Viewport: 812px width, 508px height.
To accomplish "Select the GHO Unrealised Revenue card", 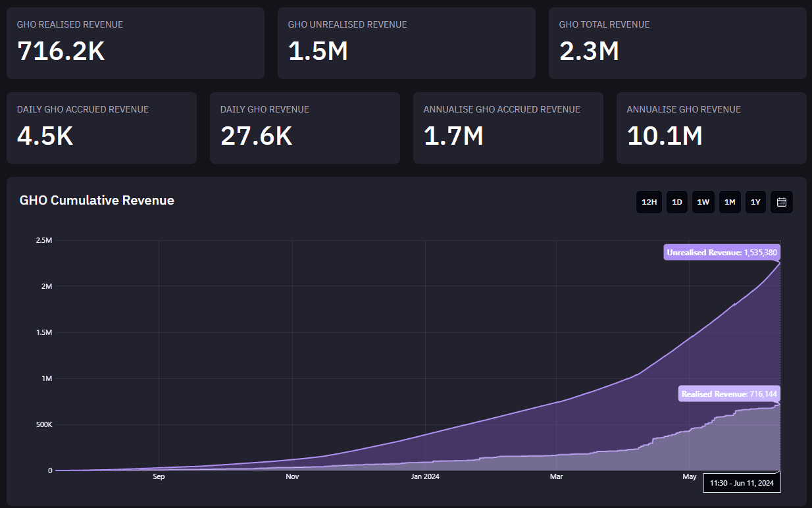I will [406, 43].
